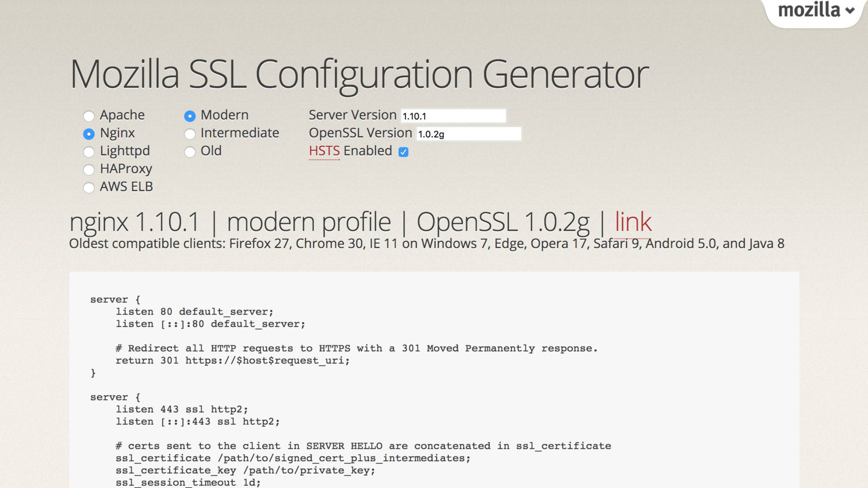Choose the HAProxy server option
This screenshot has width=868, height=488.
click(89, 170)
